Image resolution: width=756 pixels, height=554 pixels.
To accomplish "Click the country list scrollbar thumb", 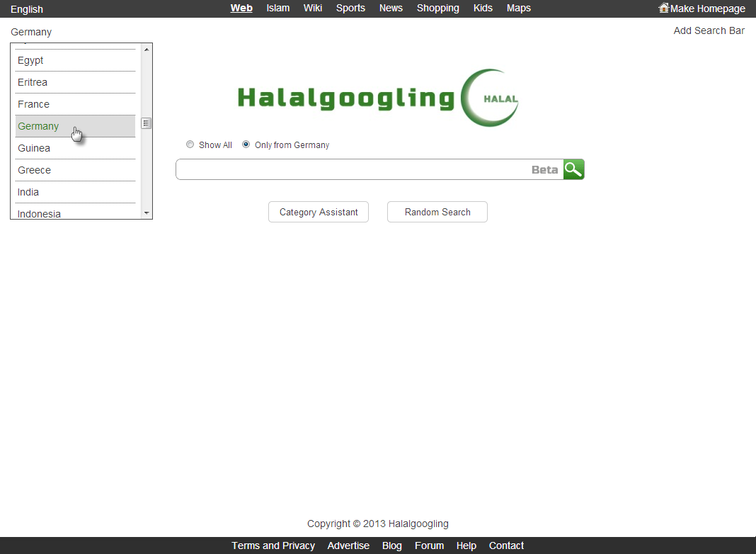I will pyautogui.click(x=147, y=123).
